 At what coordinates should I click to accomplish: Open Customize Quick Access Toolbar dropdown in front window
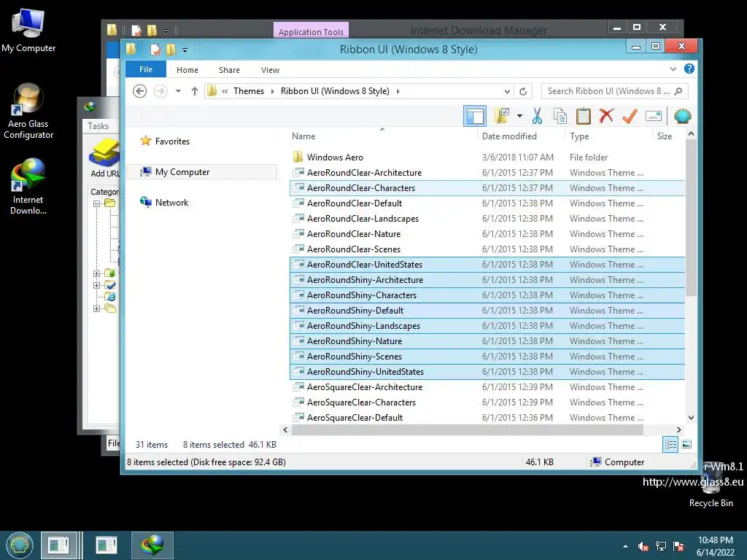pos(185,50)
